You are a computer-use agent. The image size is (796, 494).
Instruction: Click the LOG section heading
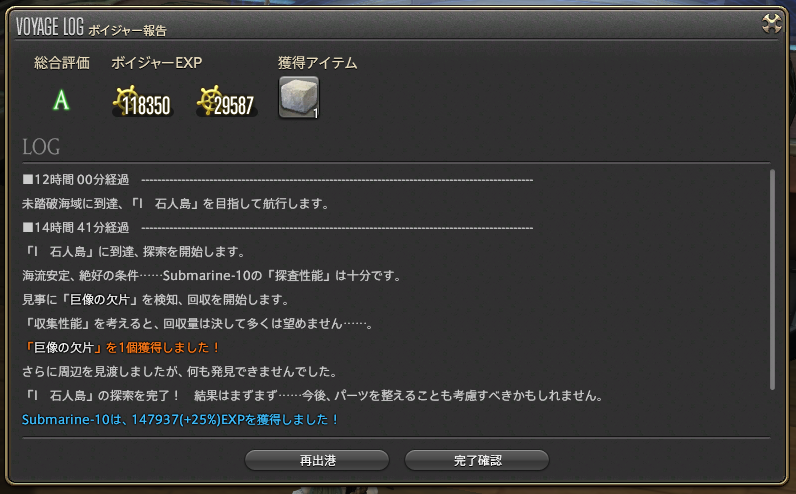(41, 147)
